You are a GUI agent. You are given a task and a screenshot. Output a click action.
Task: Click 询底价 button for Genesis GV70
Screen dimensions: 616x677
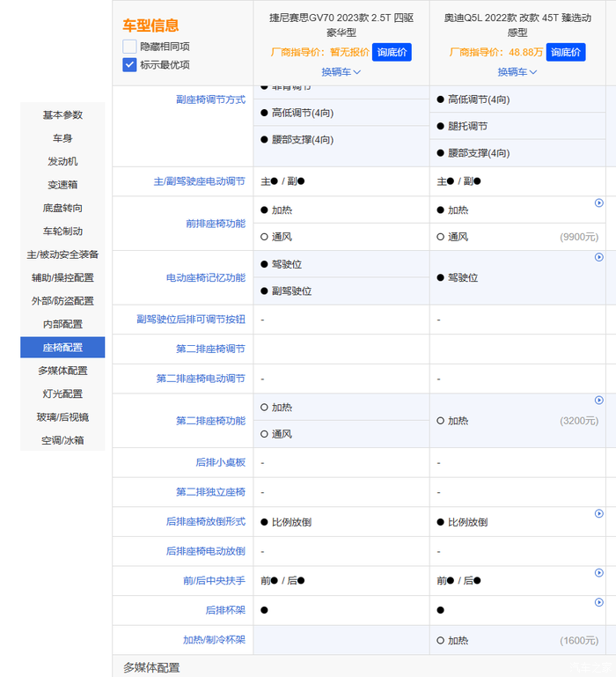point(392,52)
